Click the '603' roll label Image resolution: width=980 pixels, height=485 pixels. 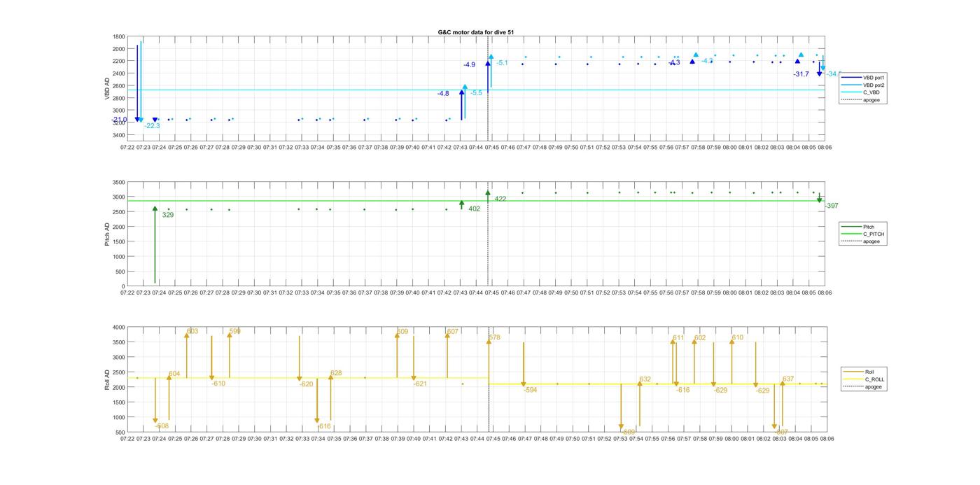(192, 331)
